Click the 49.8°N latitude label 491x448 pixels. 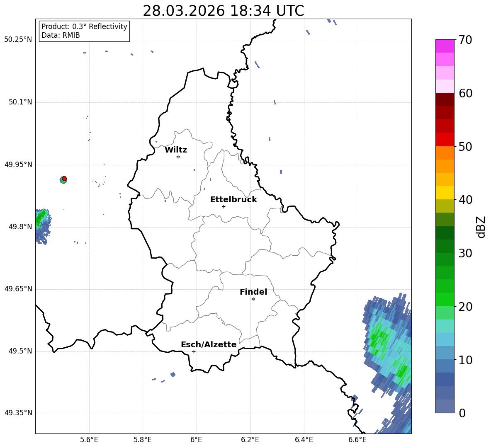pos(20,227)
